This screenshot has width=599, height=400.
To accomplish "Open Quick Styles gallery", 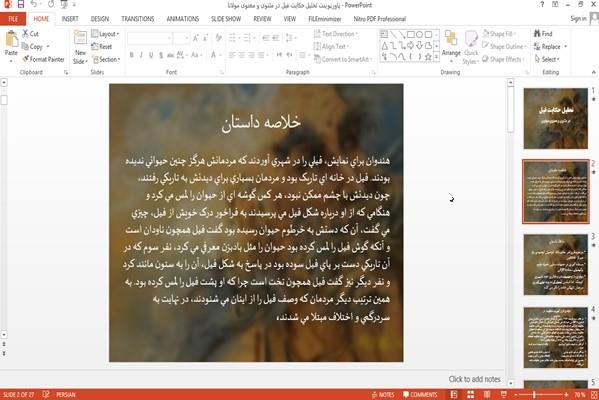I will 471,47.
